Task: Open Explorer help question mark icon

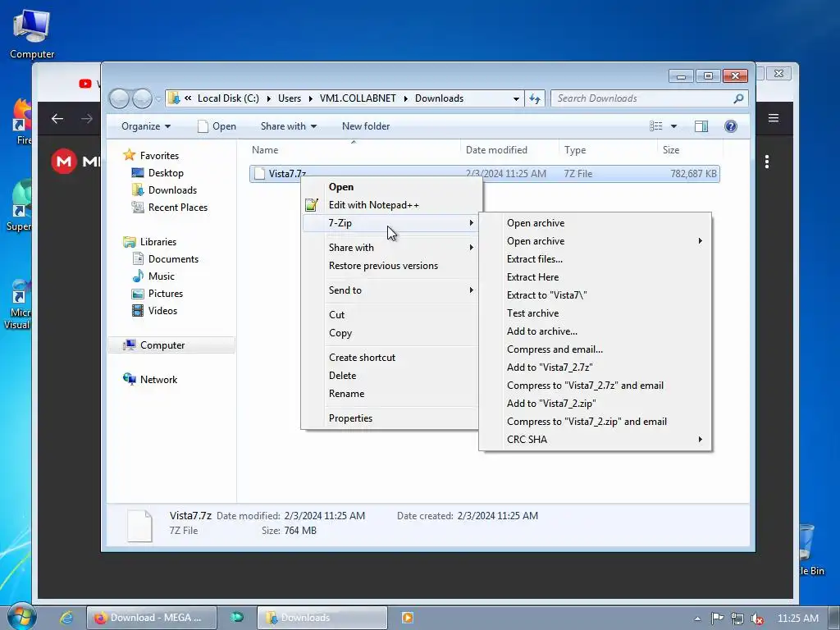Action: coord(731,126)
